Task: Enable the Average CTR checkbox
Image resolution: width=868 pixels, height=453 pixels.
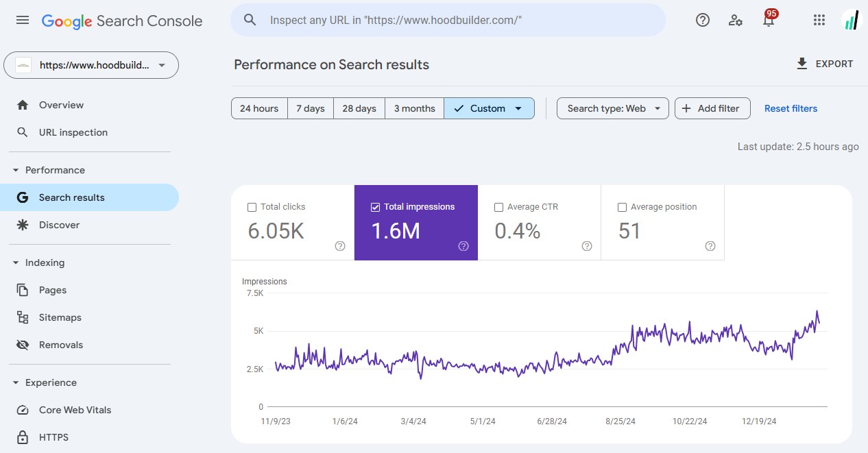Action: pos(498,207)
